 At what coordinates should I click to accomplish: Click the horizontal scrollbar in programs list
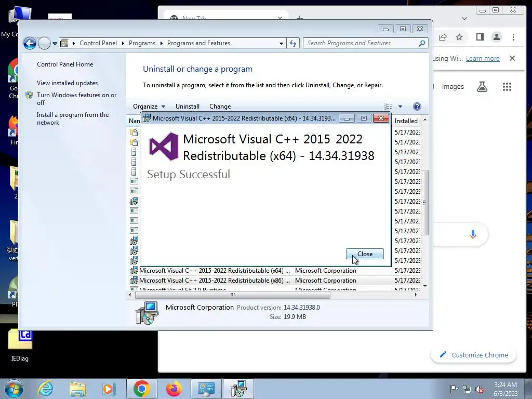click(232, 295)
